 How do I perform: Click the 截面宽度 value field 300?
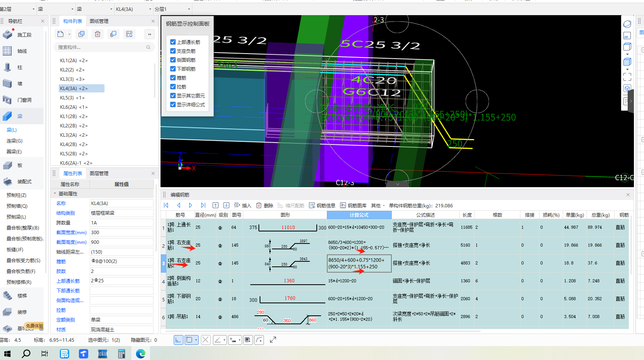(122, 233)
